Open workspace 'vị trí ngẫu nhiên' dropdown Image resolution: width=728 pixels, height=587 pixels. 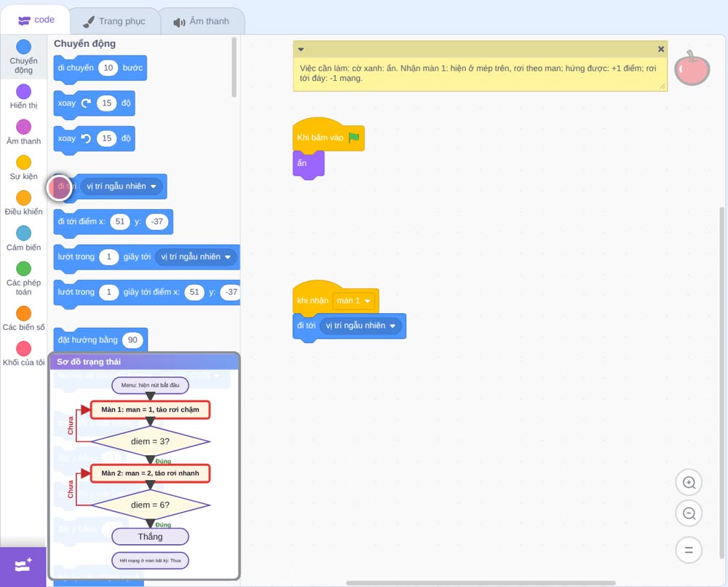coord(361,326)
